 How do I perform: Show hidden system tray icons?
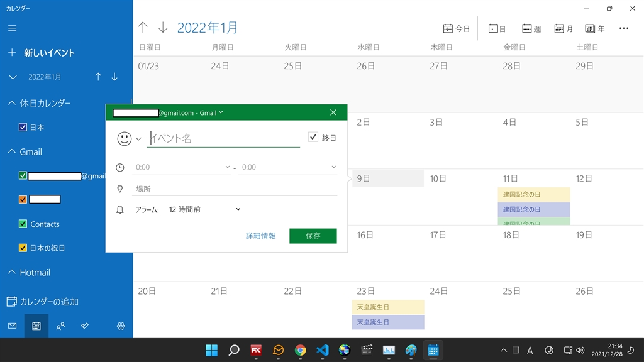[x=504, y=350]
